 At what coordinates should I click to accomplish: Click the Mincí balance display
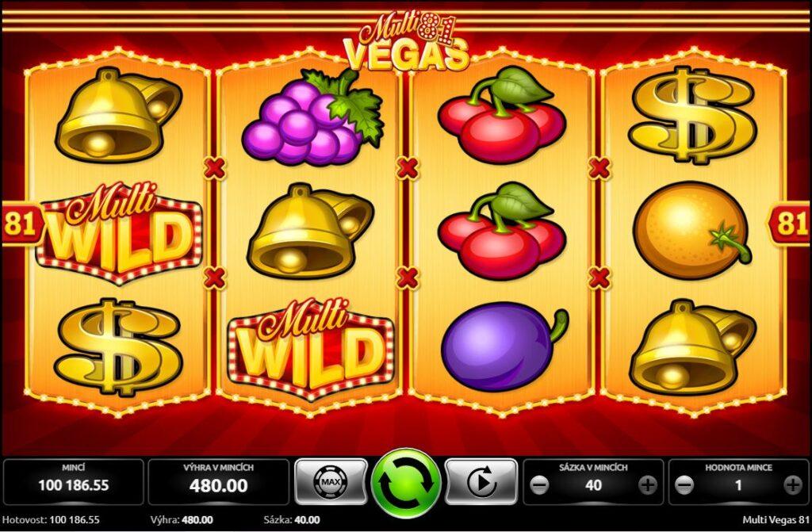pyautogui.click(x=74, y=482)
